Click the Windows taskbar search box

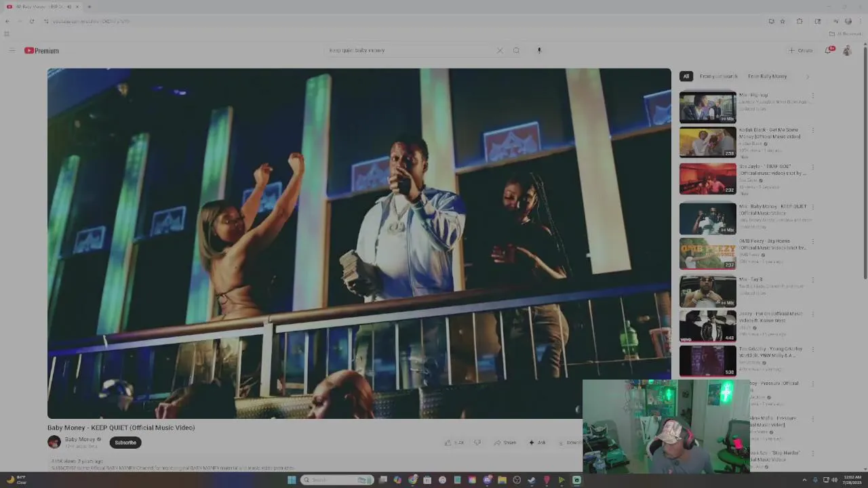point(337,480)
